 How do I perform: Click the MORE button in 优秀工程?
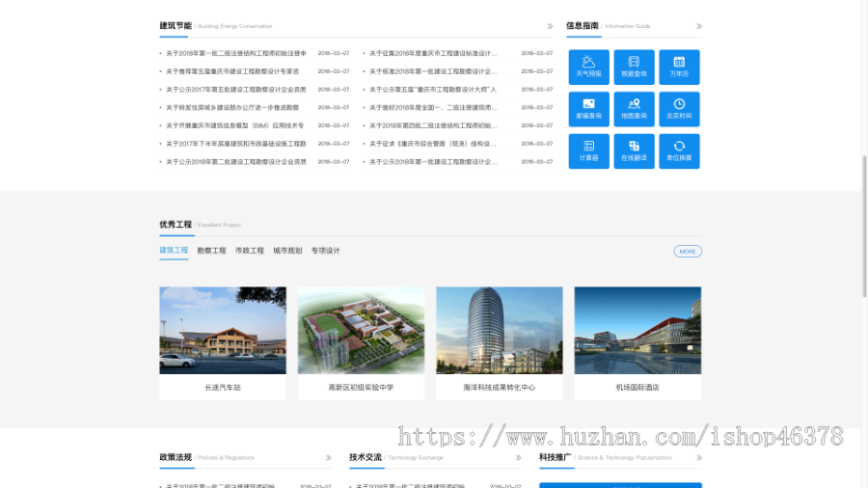pos(688,251)
